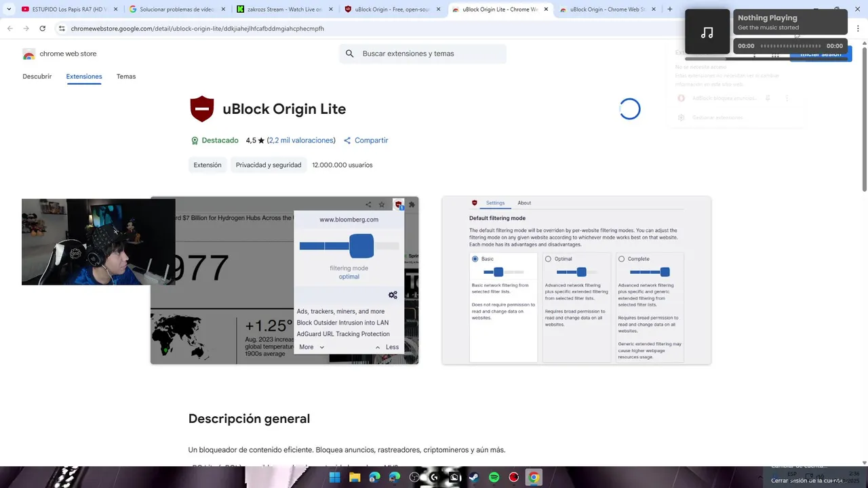Screen dimensions: 868x488
Task: Click the Chrome Web Store logo
Action: click(28, 54)
